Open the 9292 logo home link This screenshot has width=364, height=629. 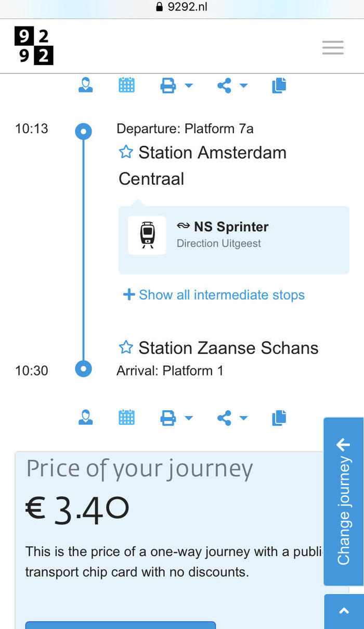pyautogui.click(x=34, y=46)
